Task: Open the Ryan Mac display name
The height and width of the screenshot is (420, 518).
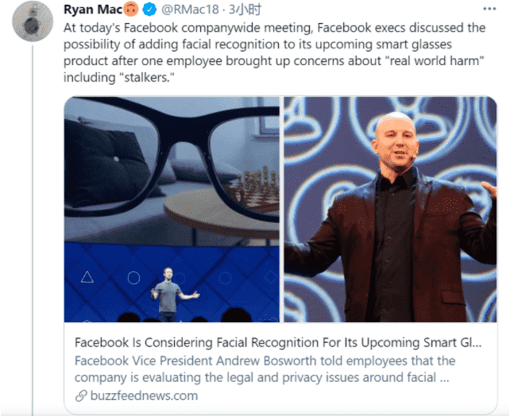Action: coord(93,10)
